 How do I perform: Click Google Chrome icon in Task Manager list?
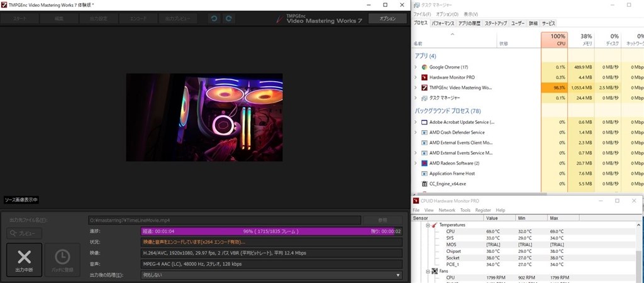tap(425, 67)
